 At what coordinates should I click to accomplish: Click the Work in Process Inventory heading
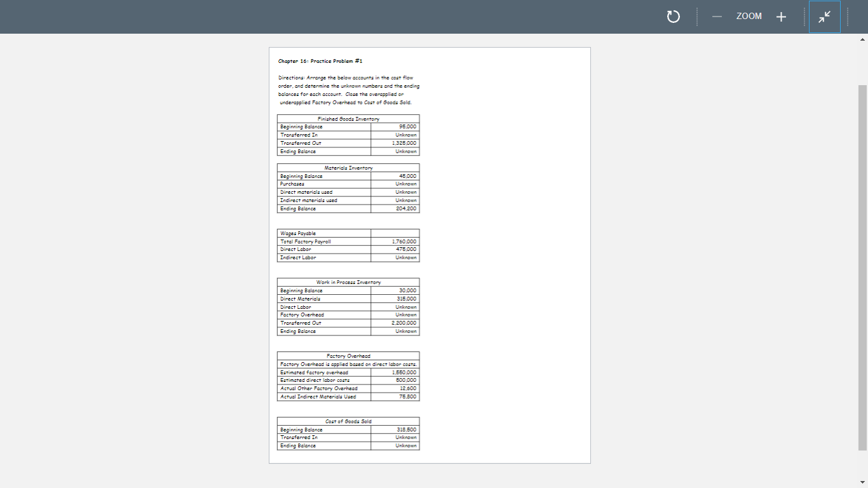point(348,281)
